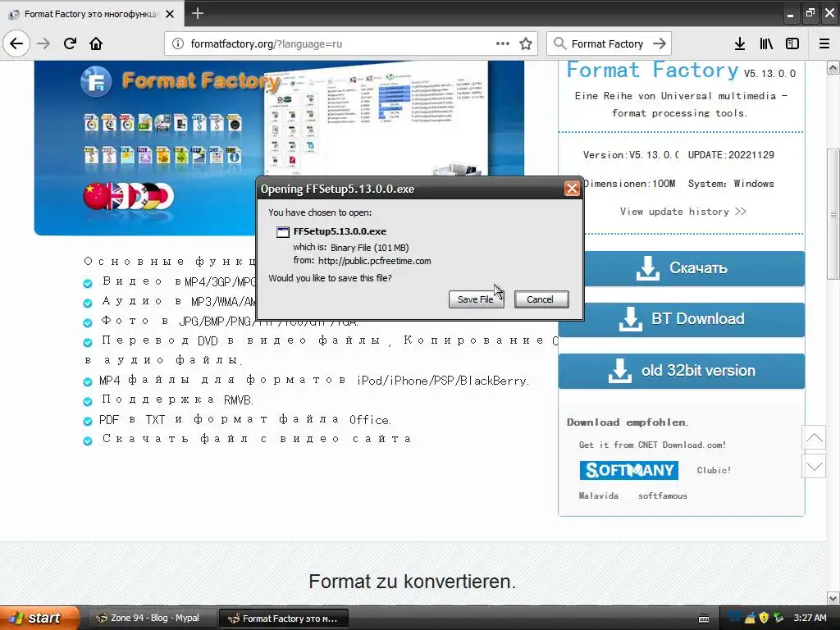Click the Forward navigation arrow
Image resolution: width=840 pixels, height=630 pixels.
coord(43,43)
